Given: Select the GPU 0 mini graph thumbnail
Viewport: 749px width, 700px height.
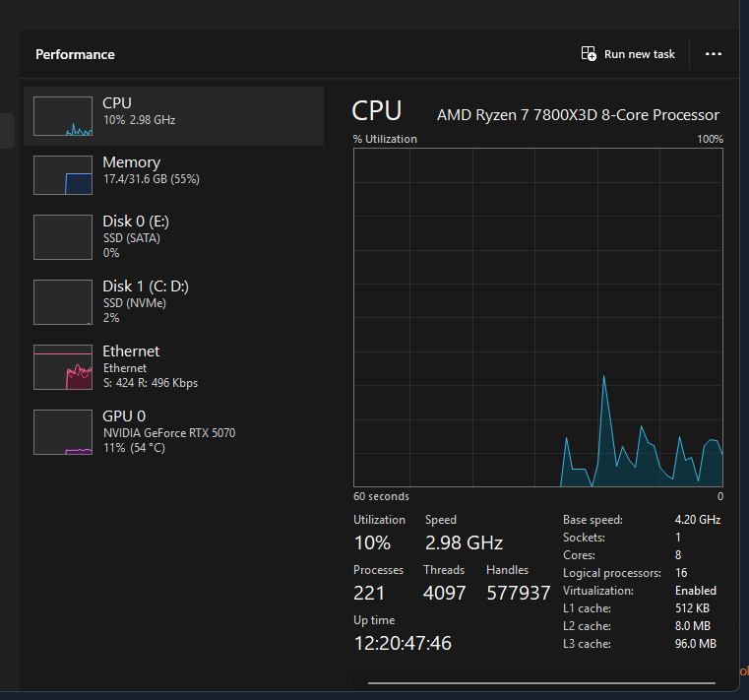Looking at the screenshot, I should pos(62,432).
